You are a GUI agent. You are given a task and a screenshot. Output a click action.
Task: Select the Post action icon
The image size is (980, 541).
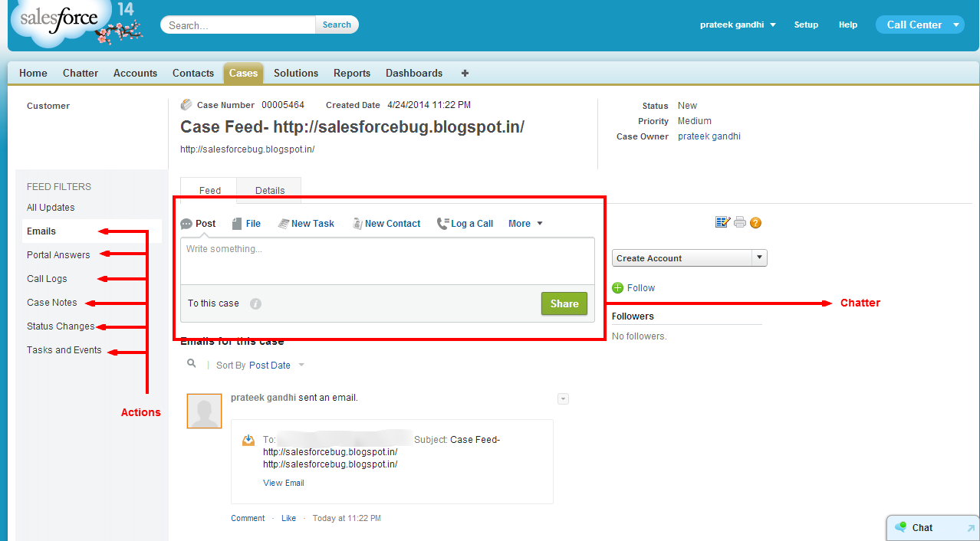(x=186, y=223)
